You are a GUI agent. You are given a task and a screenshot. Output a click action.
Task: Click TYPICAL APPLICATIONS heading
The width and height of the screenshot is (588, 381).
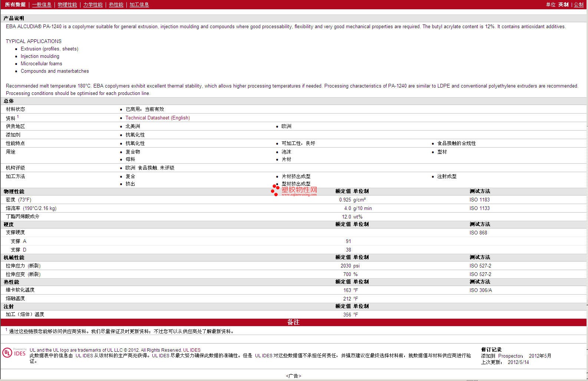point(33,41)
